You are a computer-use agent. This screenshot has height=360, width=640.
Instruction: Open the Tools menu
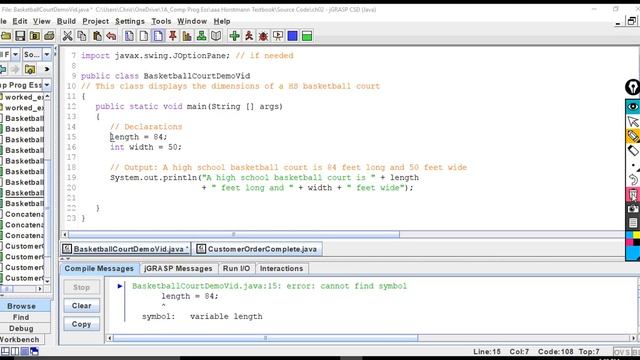tap(161, 21)
